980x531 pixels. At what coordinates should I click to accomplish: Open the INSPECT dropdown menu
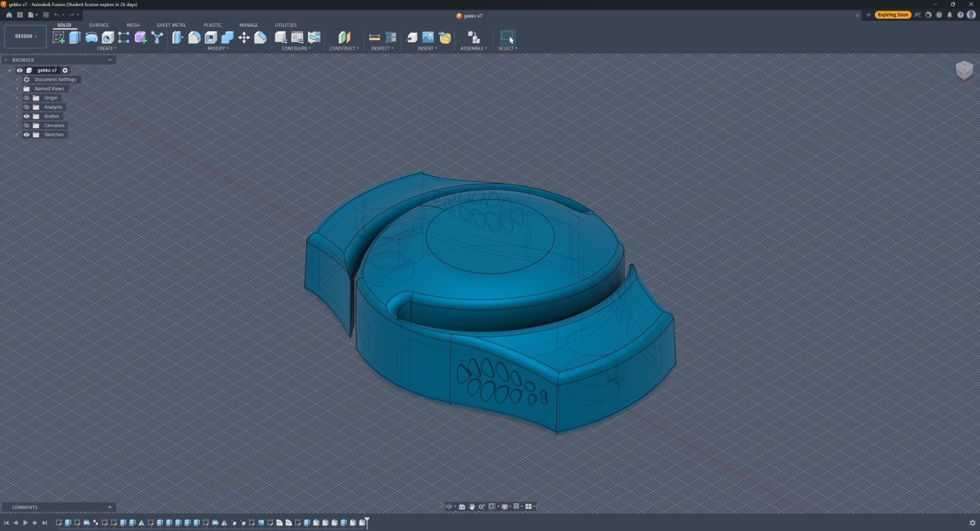click(382, 48)
